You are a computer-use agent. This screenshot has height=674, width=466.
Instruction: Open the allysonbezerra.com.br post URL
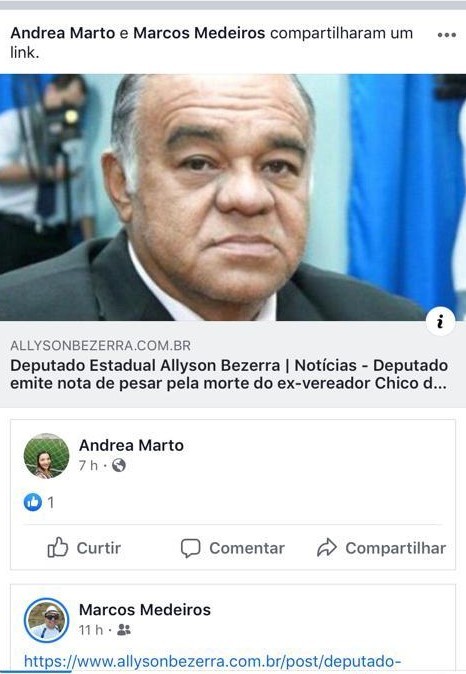coord(212,661)
